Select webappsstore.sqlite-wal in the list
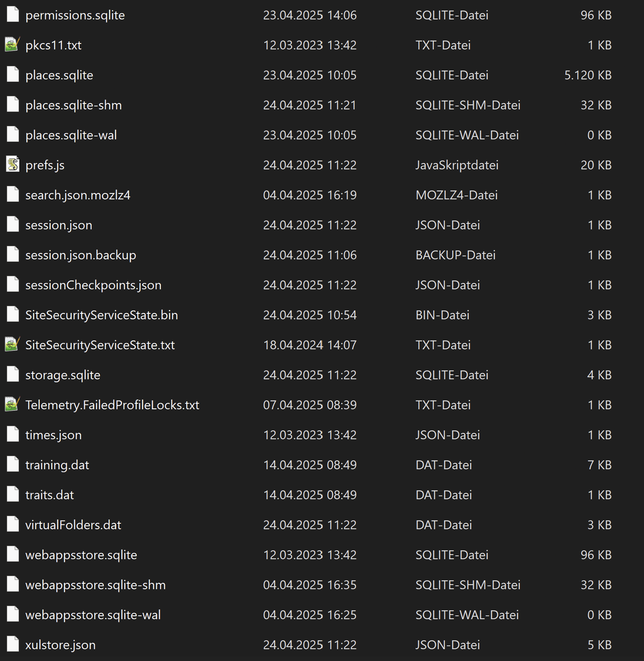This screenshot has height=661, width=644. [93, 615]
